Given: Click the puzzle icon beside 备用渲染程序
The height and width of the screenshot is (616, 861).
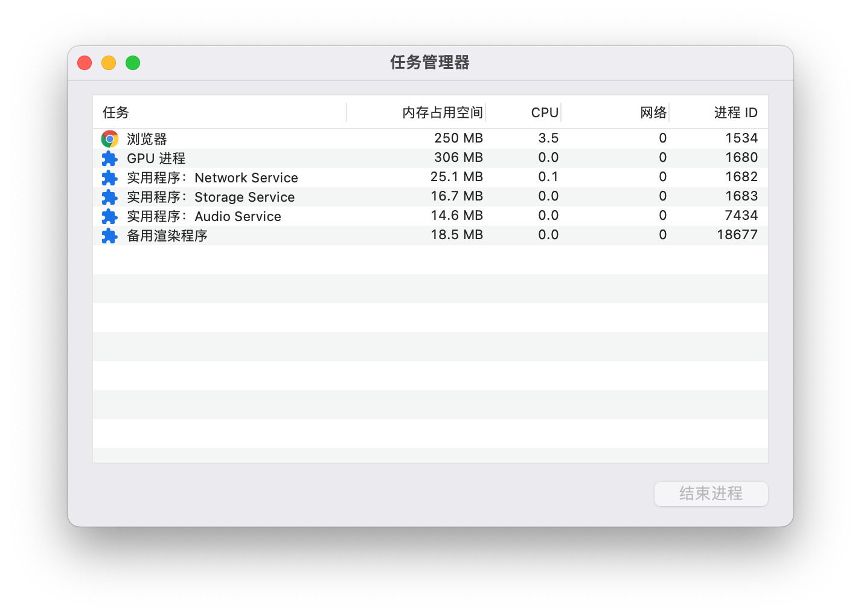Looking at the screenshot, I should tap(109, 236).
